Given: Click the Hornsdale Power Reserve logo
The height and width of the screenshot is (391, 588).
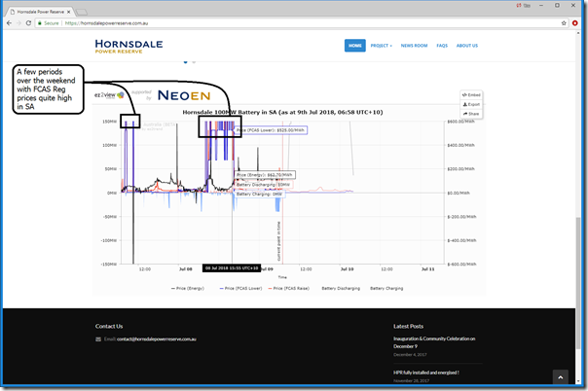Looking at the screenshot, I should [129, 46].
